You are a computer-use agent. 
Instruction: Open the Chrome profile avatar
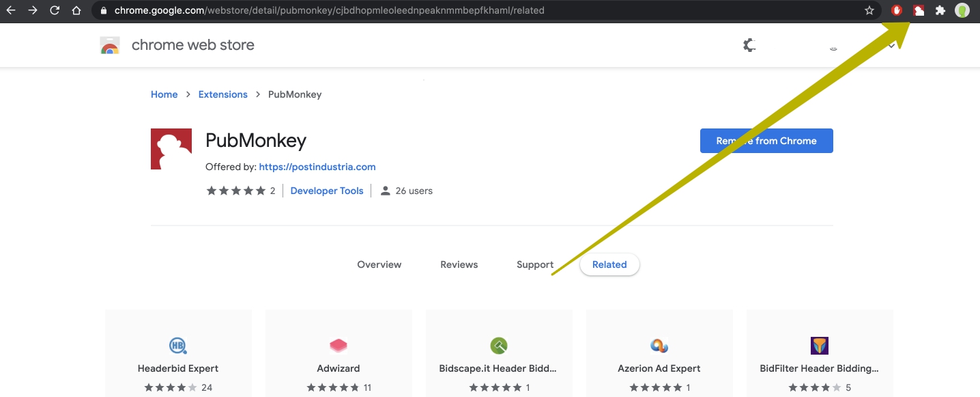(x=962, y=10)
